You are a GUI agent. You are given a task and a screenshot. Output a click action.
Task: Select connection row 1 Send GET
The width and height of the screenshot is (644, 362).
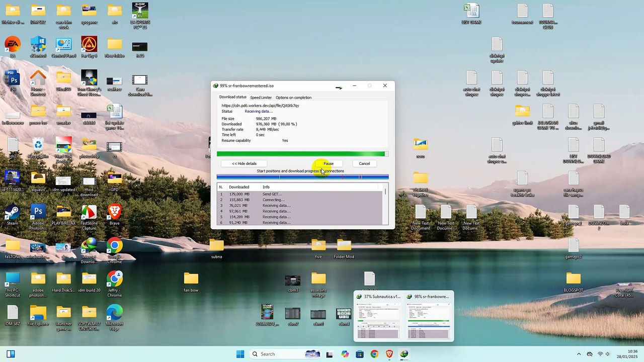[300, 194]
